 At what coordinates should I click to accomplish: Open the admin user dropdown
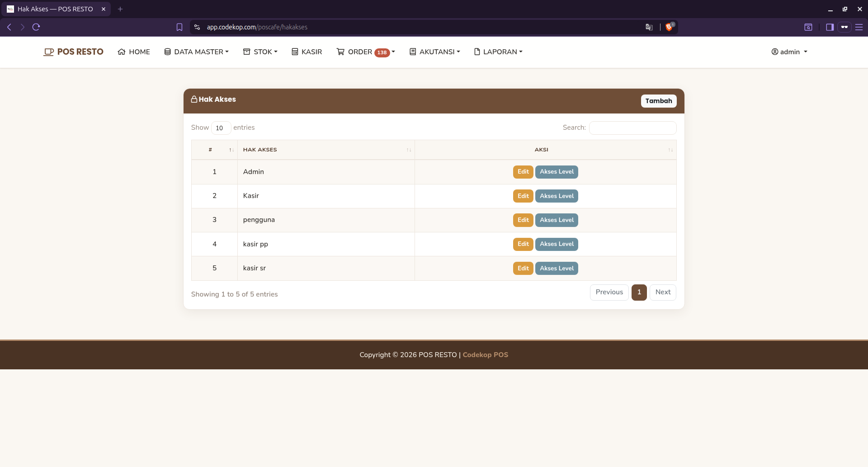[789, 52]
